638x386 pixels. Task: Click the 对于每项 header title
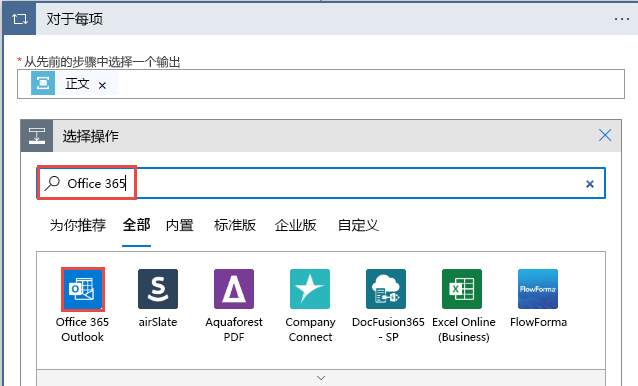[x=74, y=19]
